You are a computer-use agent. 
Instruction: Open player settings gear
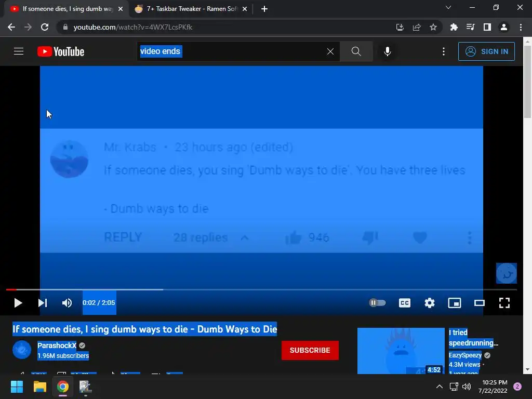430,303
